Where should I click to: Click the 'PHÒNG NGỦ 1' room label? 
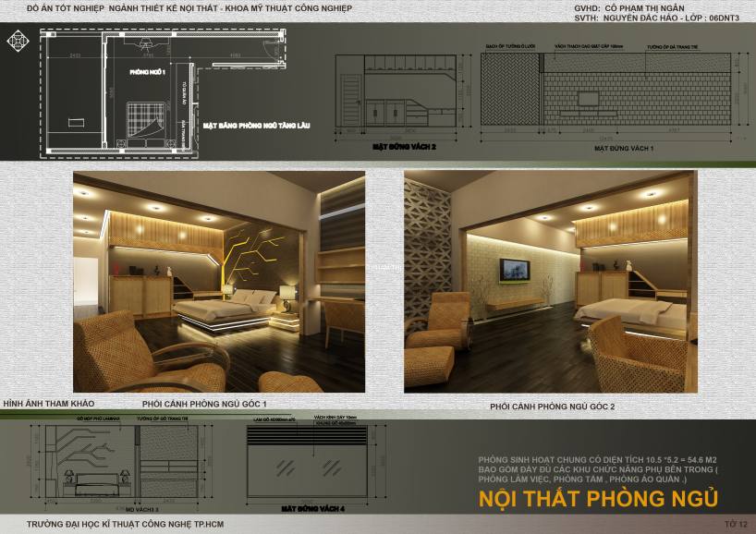[x=147, y=71]
